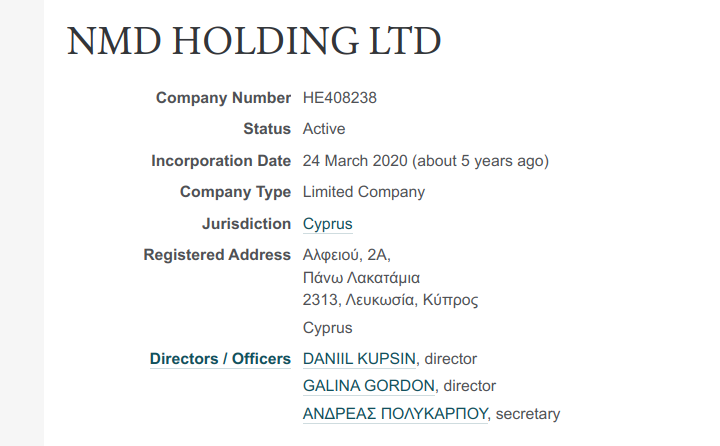Click the 24 March 2020 incorporation date
This screenshot has width=720, height=446.
pyautogui.click(x=355, y=161)
